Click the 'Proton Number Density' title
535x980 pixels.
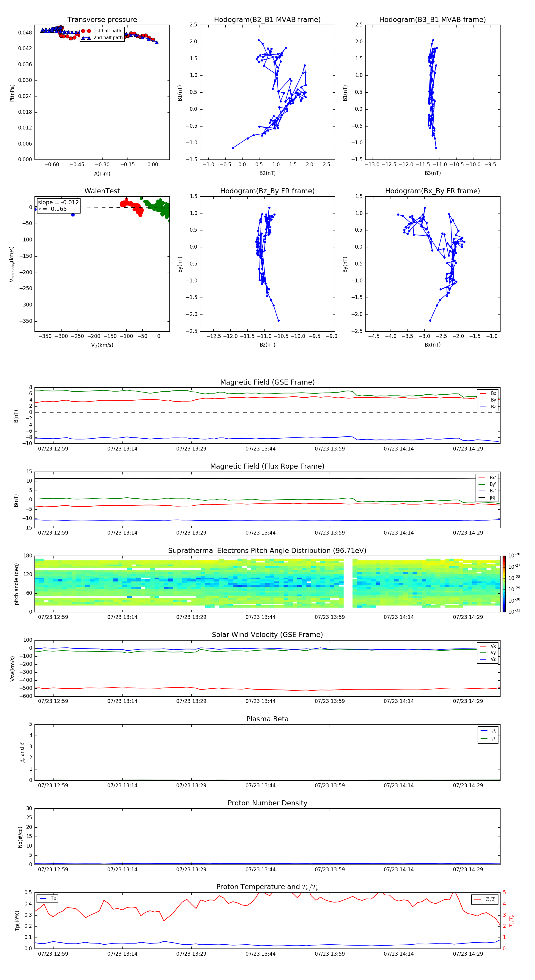[x=267, y=803]
